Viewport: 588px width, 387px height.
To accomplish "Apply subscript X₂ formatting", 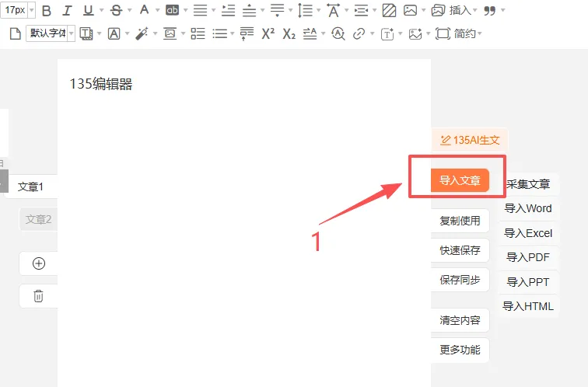I will coord(289,33).
